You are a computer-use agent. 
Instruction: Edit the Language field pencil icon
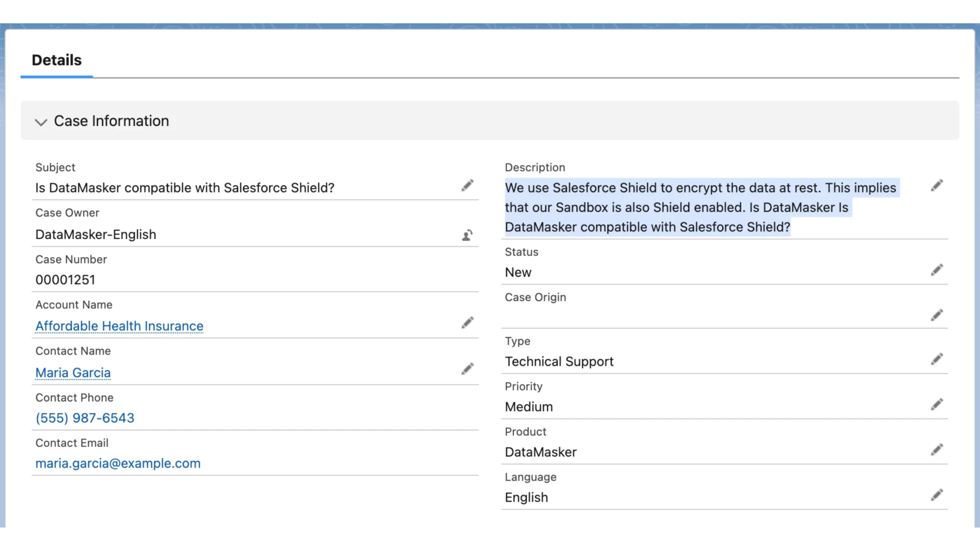pyautogui.click(x=937, y=495)
